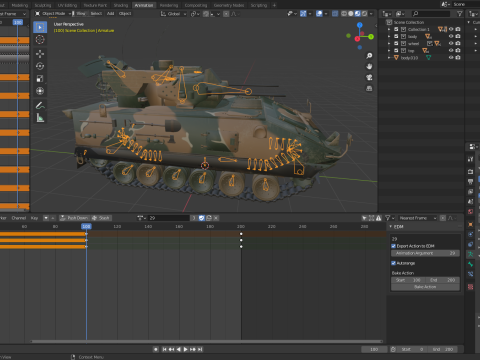
Task: Open the Object Constraints properties tab
Action: 470,244
